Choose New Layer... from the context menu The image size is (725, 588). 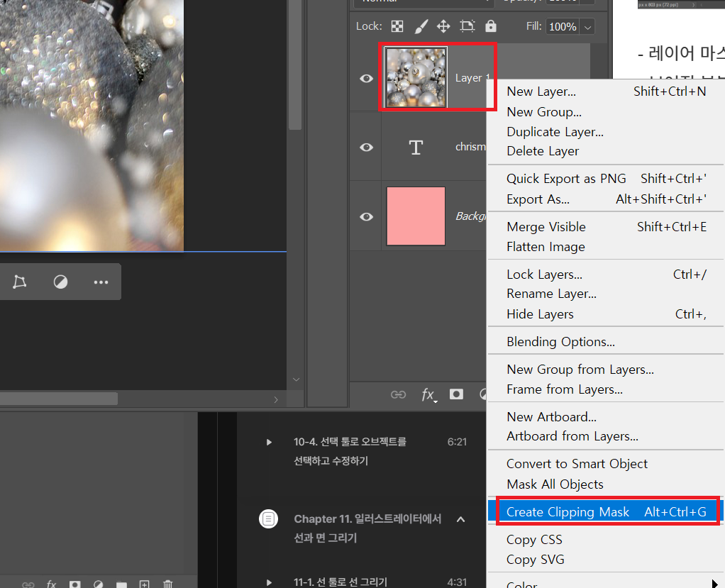[606, 91]
